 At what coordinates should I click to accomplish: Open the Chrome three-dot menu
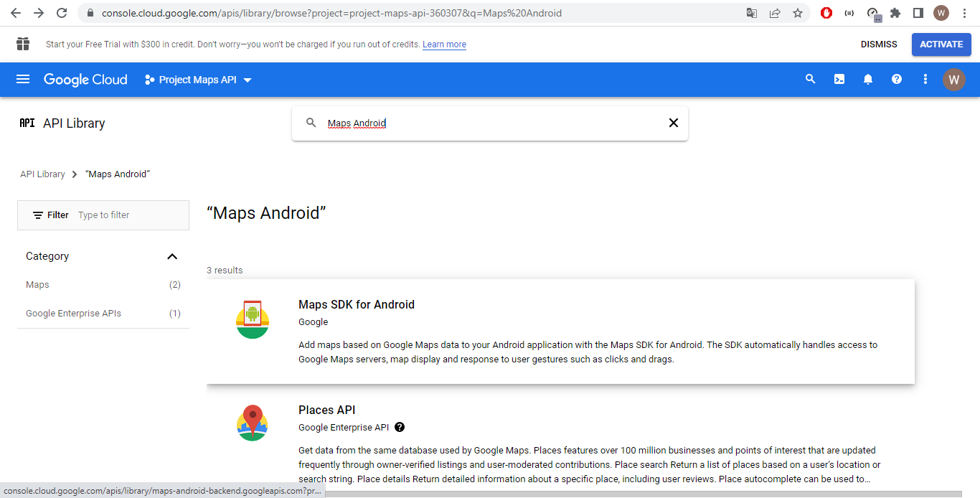[964, 13]
